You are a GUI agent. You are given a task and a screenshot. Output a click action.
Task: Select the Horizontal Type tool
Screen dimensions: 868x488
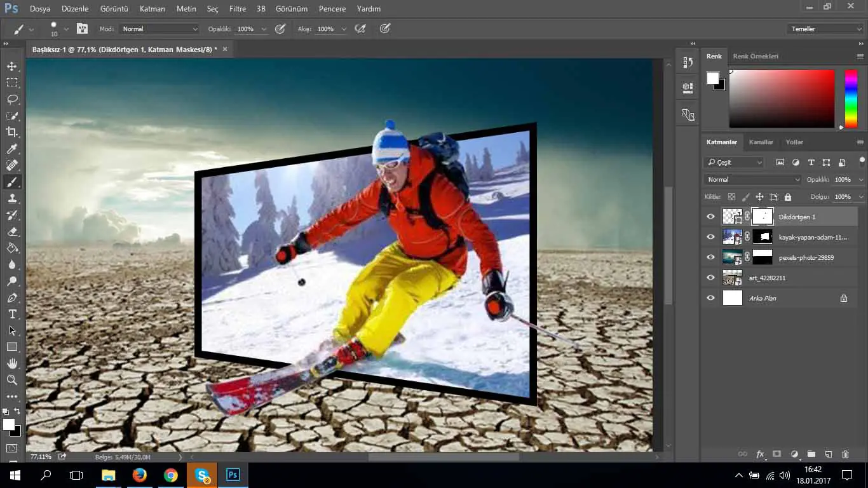tap(12, 314)
